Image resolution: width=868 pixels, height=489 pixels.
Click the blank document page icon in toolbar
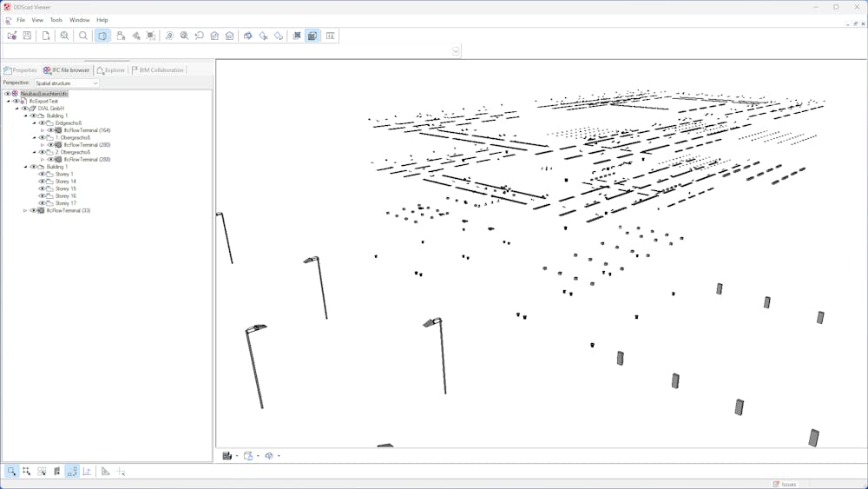[46, 36]
